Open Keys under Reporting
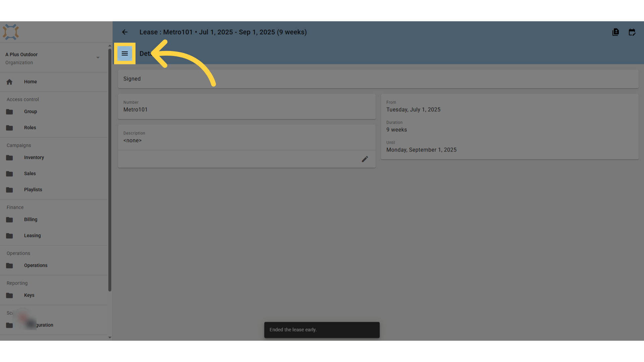644x362 pixels. (x=54, y=295)
